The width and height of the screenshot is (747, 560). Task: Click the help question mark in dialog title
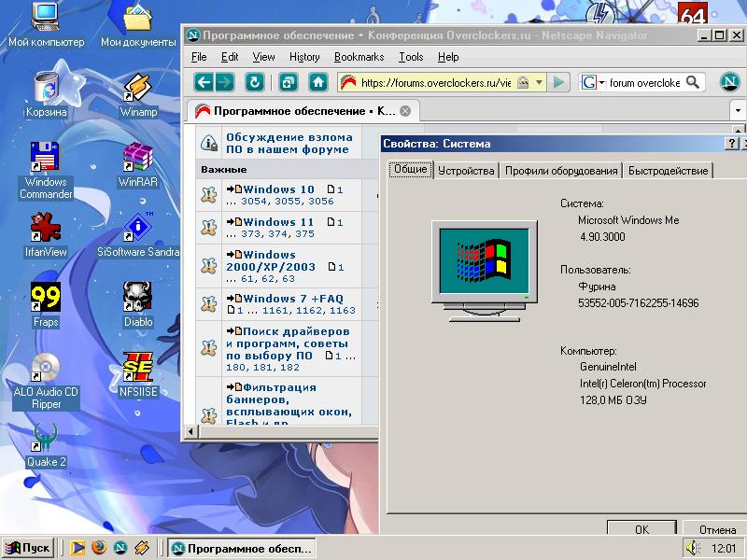point(731,144)
